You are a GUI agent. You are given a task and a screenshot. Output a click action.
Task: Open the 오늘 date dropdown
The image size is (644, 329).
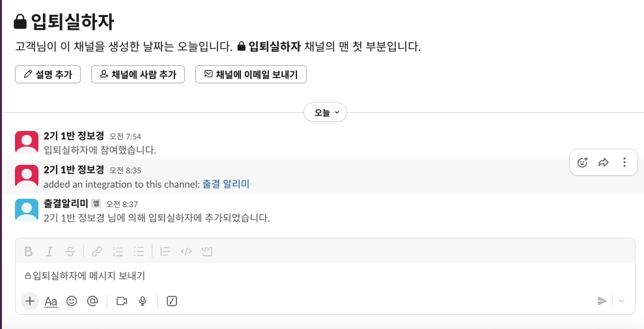325,113
